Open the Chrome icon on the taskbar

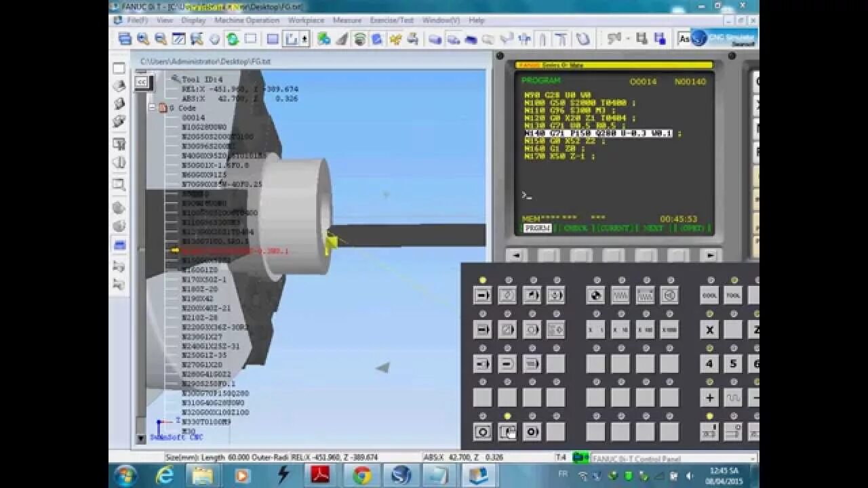coord(363,476)
